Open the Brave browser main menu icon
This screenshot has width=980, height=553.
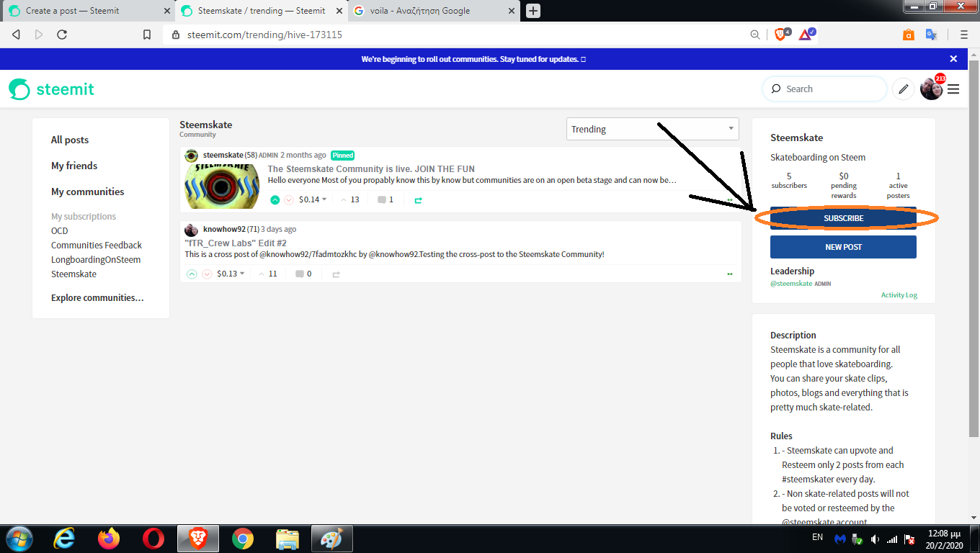tap(964, 34)
